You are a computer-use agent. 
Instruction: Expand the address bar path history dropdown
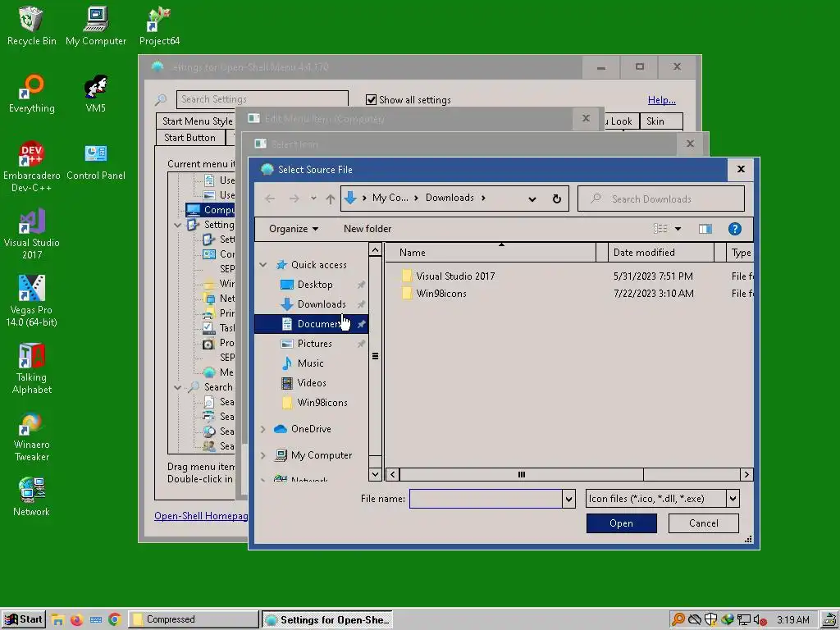point(532,199)
